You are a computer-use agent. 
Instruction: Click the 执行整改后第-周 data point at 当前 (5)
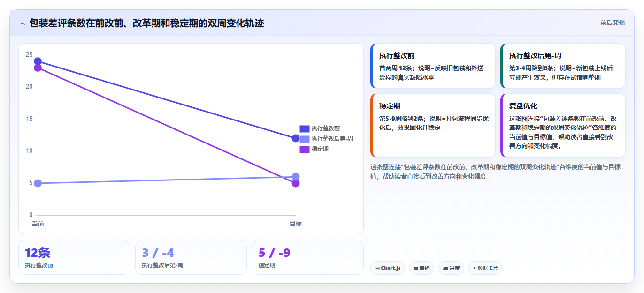click(x=38, y=183)
